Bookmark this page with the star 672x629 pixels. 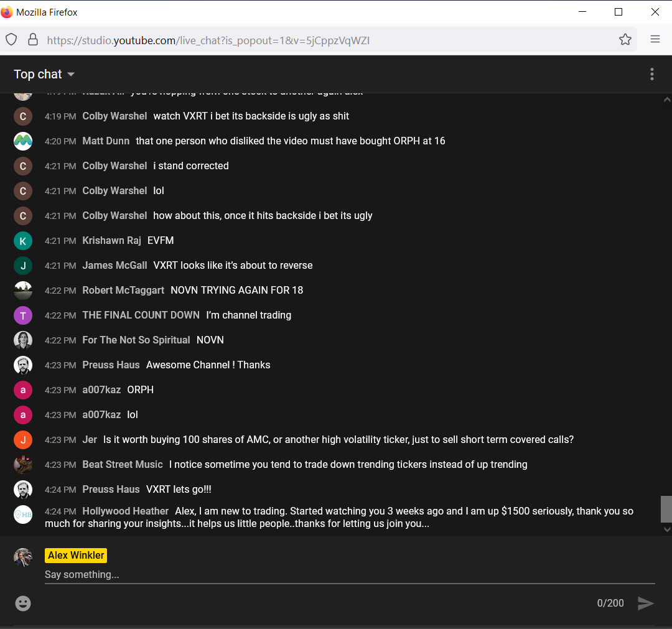pyautogui.click(x=625, y=39)
